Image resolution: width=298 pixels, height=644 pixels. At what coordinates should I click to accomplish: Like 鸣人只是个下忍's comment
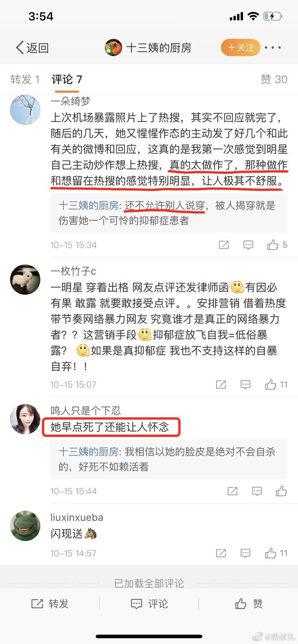point(281,491)
